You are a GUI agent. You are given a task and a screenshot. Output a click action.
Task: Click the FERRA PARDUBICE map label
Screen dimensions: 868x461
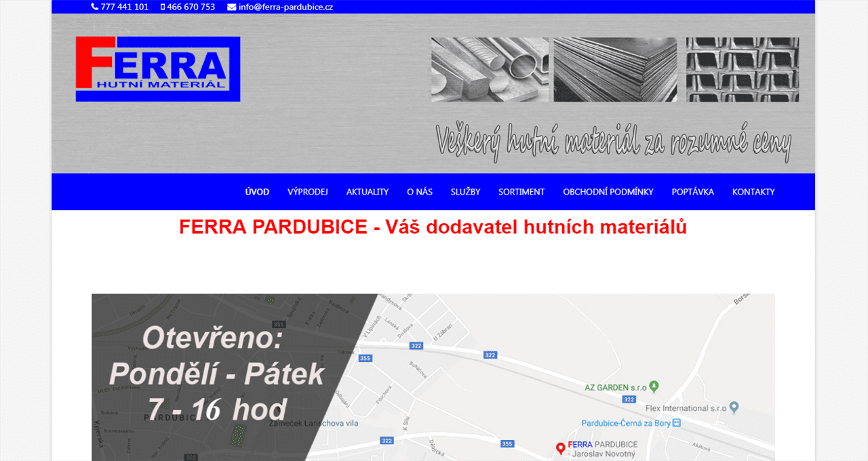tap(603, 444)
